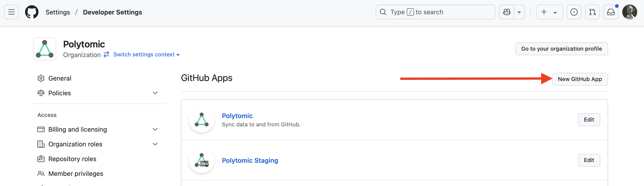Go to GitHub home via Octocat logo

(32, 12)
